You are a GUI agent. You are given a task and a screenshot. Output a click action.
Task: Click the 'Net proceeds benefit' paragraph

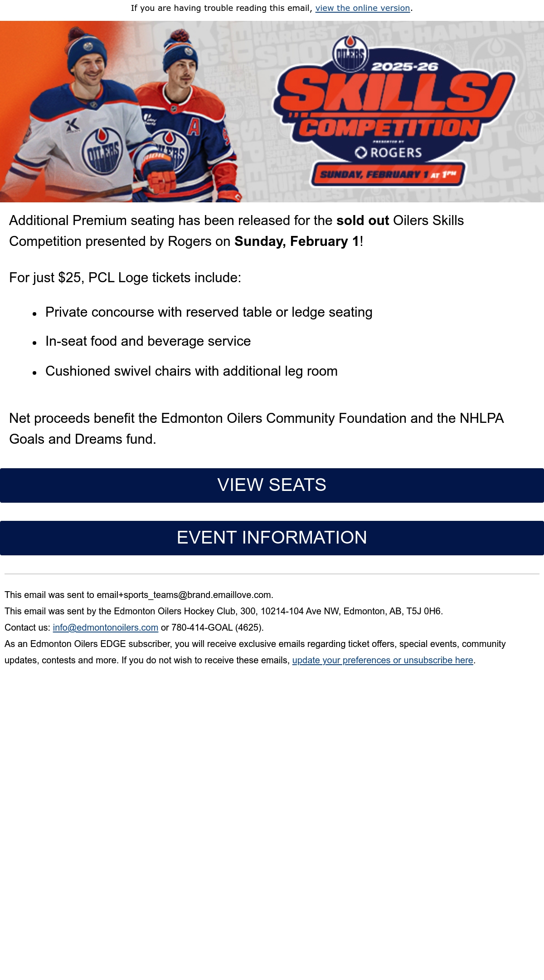tap(257, 429)
